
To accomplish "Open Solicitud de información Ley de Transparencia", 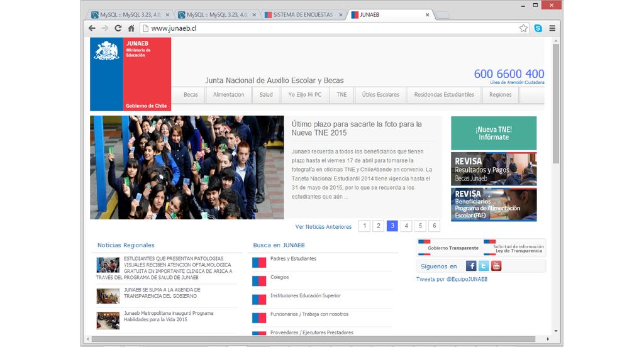I will click(514, 248).
